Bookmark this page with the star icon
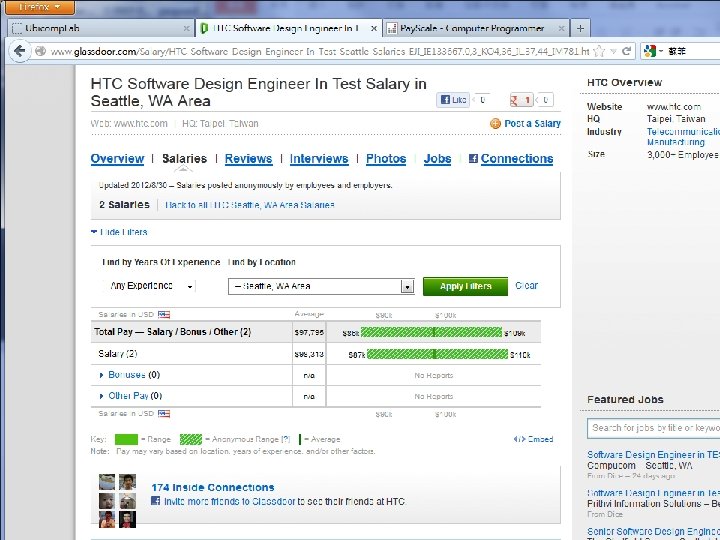 [x=599, y=51]
